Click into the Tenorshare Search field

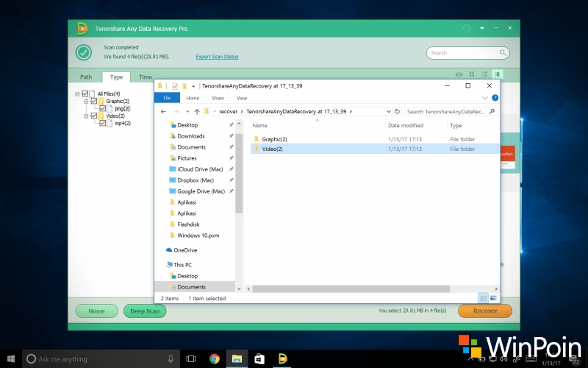[467, 53]
